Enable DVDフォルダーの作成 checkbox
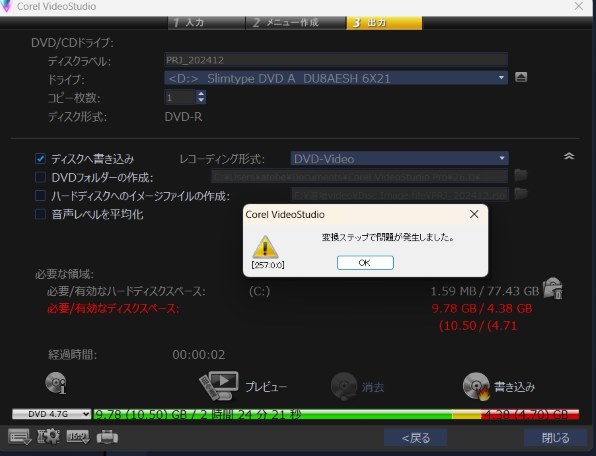This screenshot has height=456, width=596. (x=40, y=177)
